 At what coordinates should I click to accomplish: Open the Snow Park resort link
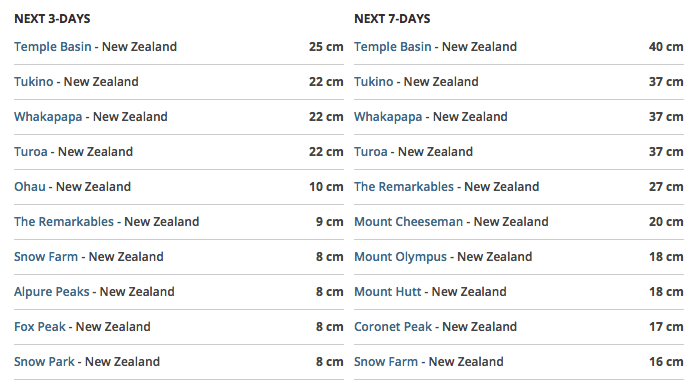pos(44,362)
